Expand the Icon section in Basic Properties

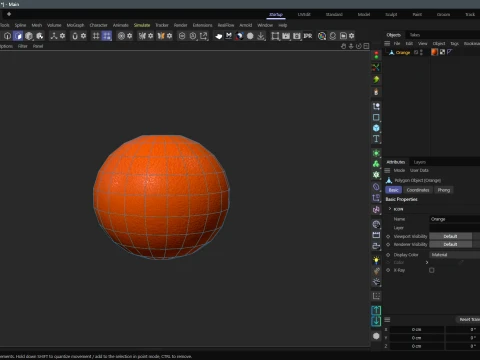pyautogui.click(x=390, y=209)
